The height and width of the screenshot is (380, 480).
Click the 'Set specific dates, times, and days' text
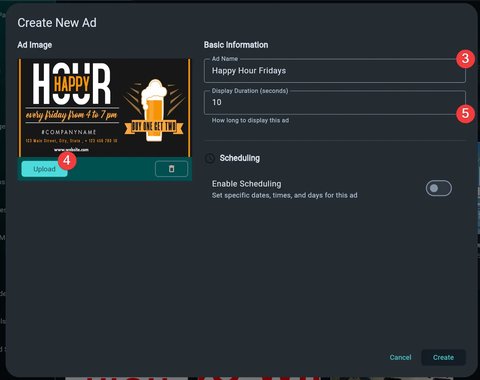click(285, 195)
